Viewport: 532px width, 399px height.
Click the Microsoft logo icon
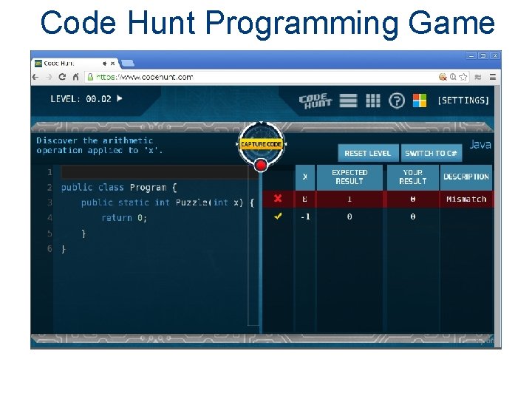(x=420, y=100)
